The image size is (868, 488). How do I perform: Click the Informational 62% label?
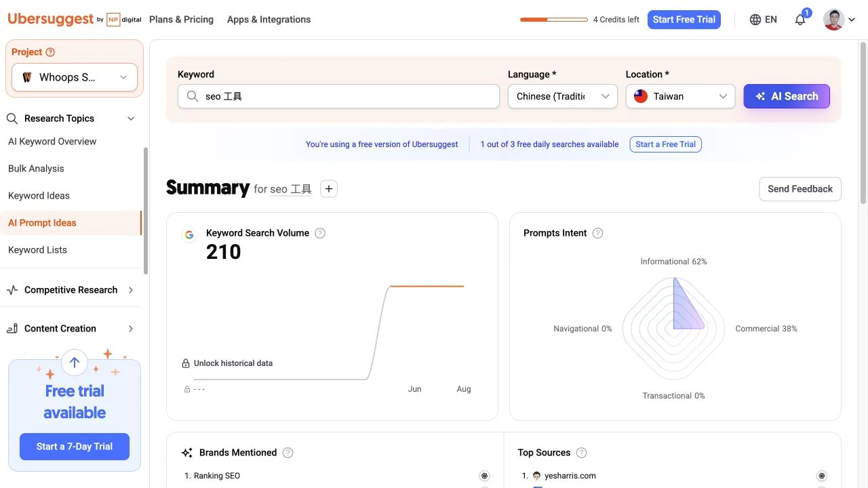(673, 262)
